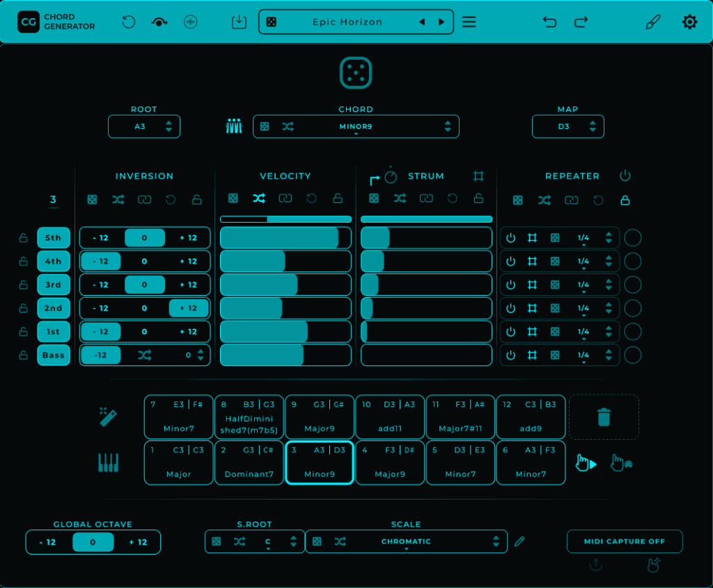Viewport: 713px width, 588px height.
Task: Click Epic Horizon preset name field
Action: coord(347,22)
